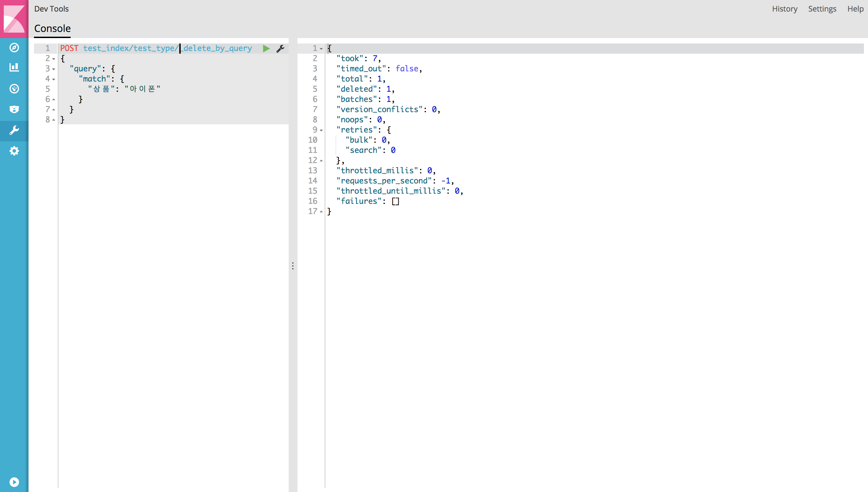Screen dimensions: 868x492
Task: Open the History panel
Action: [784, 9]
